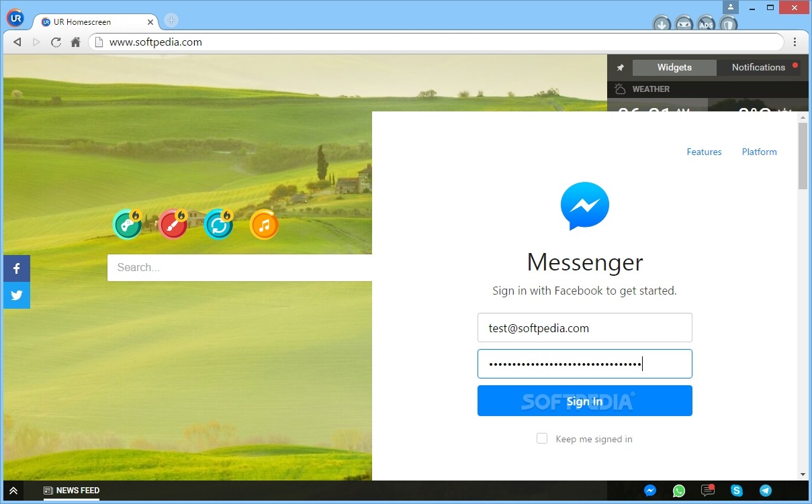Click the Sign In button
Image resolution: width=812 pixels, height=504 pixels.
click(584, 401)
